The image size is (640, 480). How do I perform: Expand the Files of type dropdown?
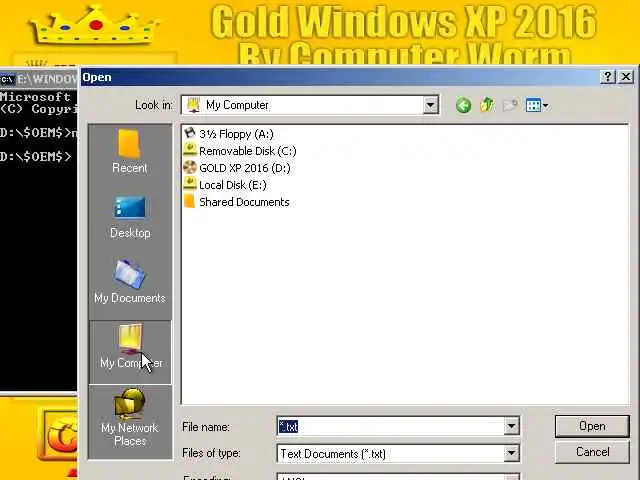pos(511,453)
